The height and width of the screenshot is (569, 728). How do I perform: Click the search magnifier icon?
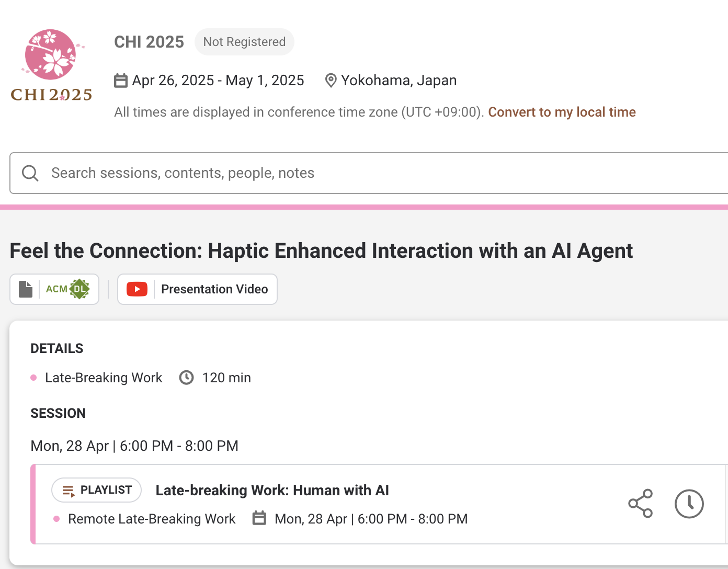[30, 173]
